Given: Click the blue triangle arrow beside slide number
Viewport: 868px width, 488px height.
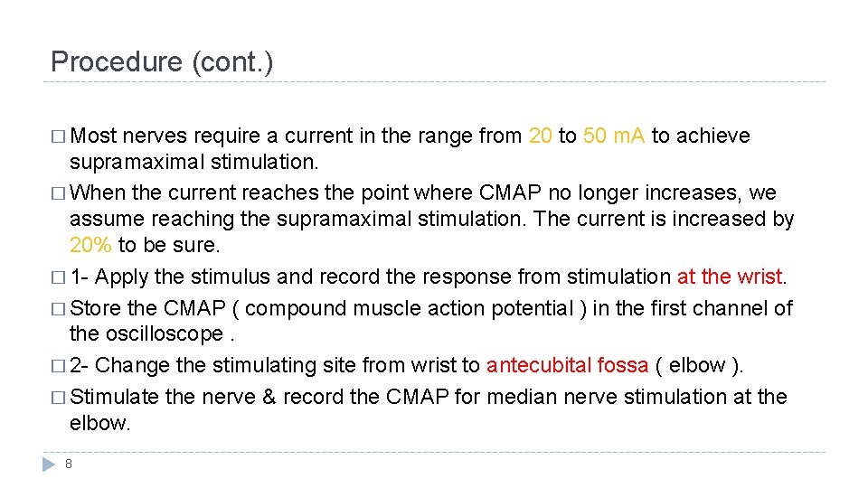Looking at the screenshot, I should (50, 465).
